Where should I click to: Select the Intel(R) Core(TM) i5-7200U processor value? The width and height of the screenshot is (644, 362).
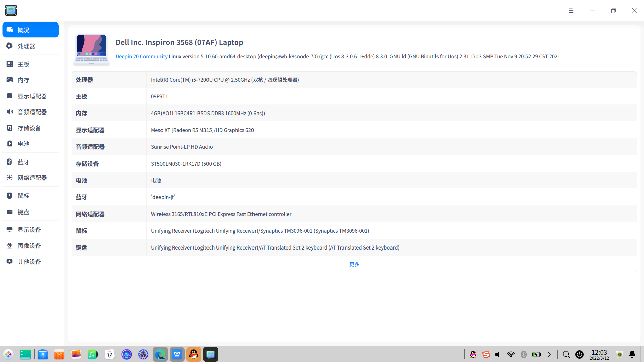[x=225, y=80]
